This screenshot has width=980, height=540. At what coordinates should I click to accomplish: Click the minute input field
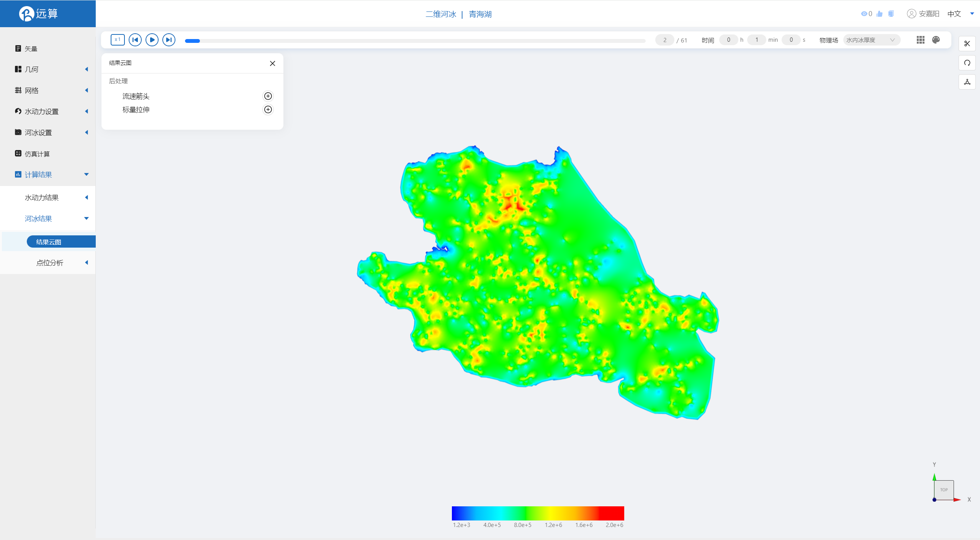click(x=756, y=40)
